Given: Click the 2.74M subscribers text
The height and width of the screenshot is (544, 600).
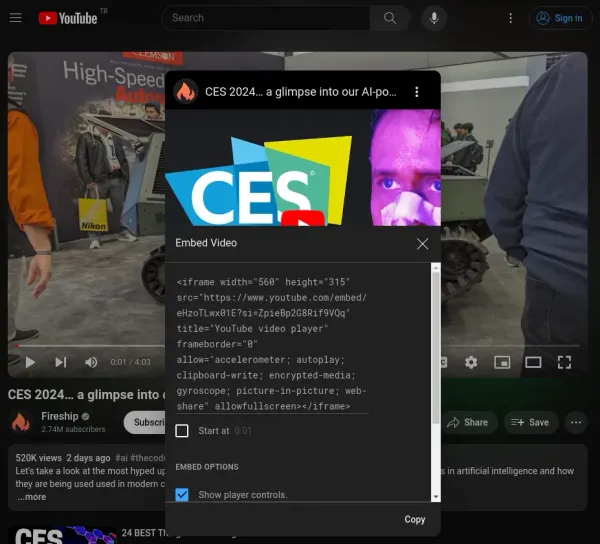Looking at the screenshot, I should click(73, 429).
